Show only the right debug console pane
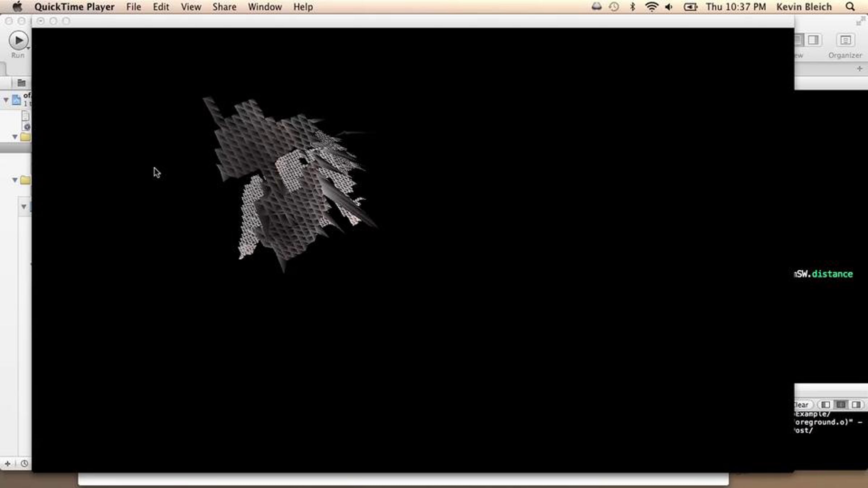The width and height of the screenshot is (868, 488). (x=856, y=405)
